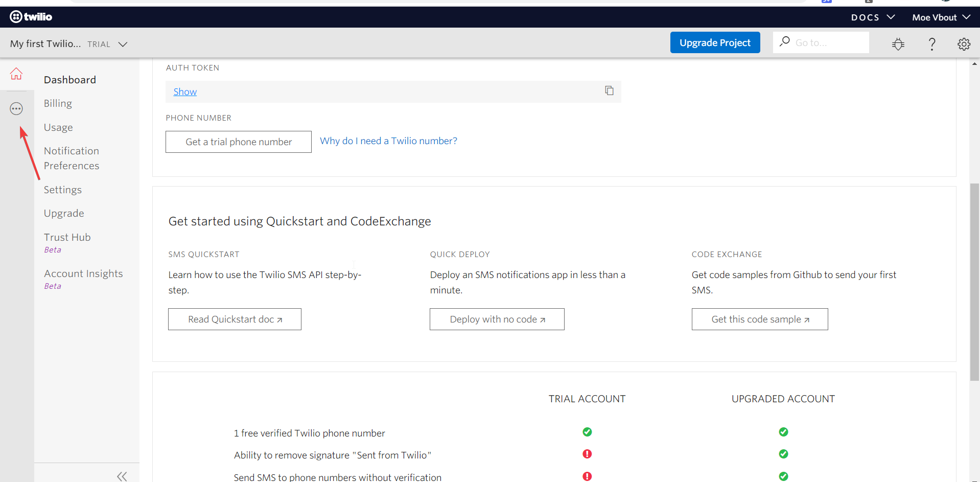This screenshot has width=980, height=482.
Task: Click the search magnifier icon
Action: (784, 42)
